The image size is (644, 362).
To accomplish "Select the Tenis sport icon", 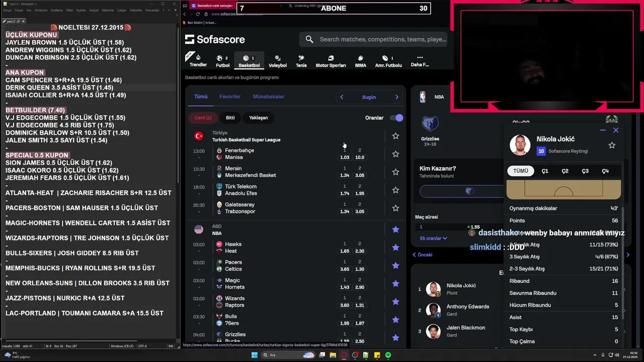I will pos(301,61).
